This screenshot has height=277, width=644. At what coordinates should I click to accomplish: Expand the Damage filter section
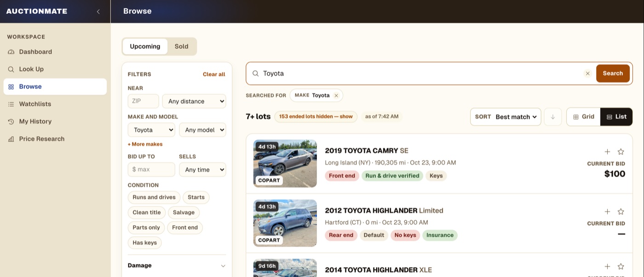[177, 265]
